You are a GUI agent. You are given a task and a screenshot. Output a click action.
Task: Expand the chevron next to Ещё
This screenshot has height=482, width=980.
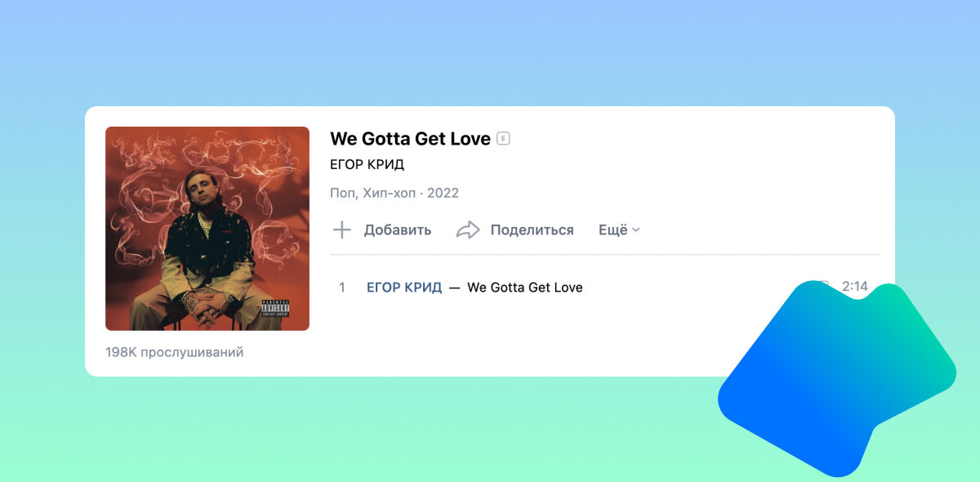click(636, 230)
